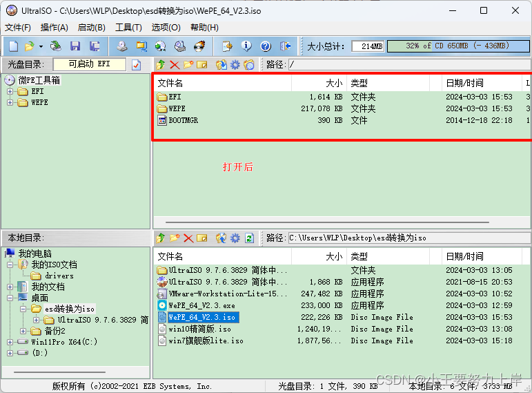Click the 214MB total size field

click(368, 46)
